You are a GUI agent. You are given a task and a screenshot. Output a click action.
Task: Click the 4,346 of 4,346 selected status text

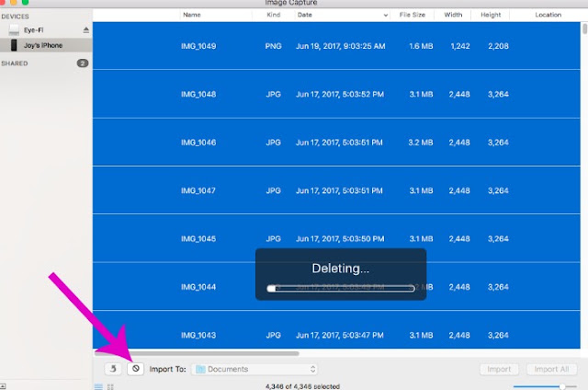click(x=302, y=386)
